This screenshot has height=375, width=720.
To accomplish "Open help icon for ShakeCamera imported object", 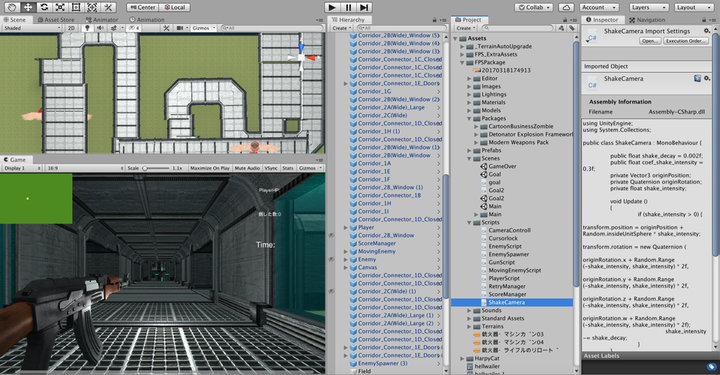I will point(698,78).
